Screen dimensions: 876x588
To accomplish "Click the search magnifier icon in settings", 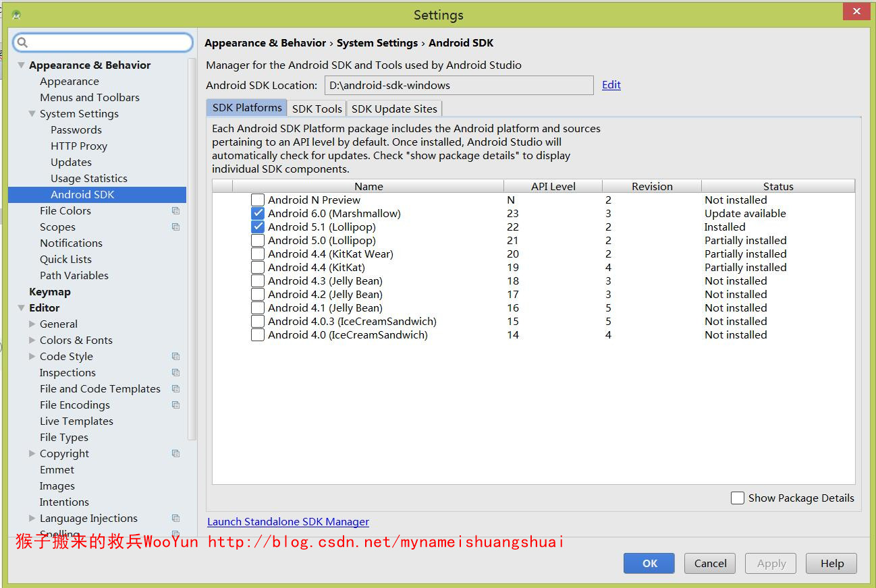I will pyautogui.click(x=22, y=42).
